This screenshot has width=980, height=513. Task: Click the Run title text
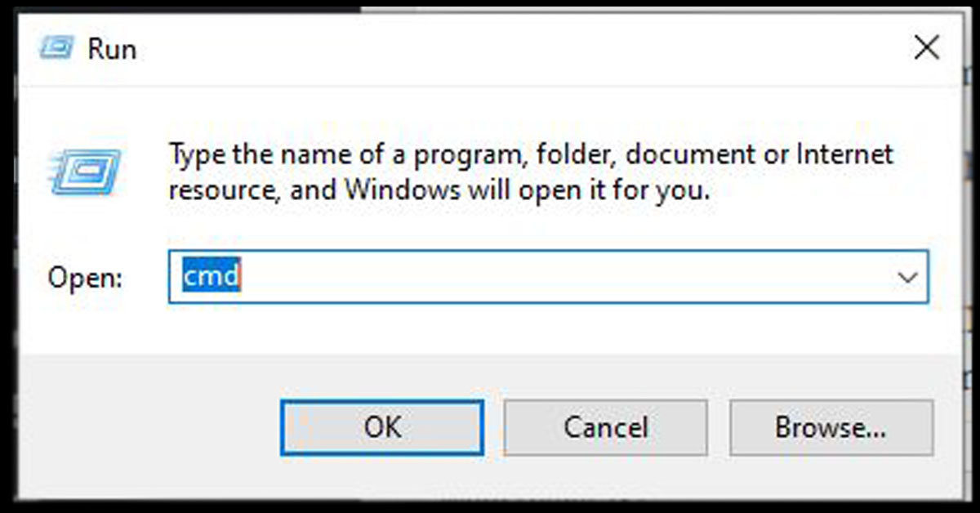coord(113,48)
